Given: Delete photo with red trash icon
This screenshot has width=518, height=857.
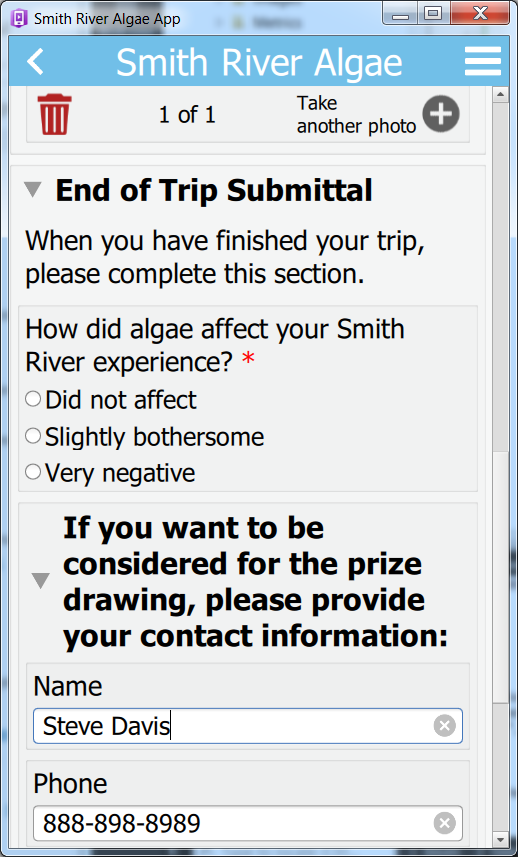Looking at the screenshot, I should click(54, 114).
